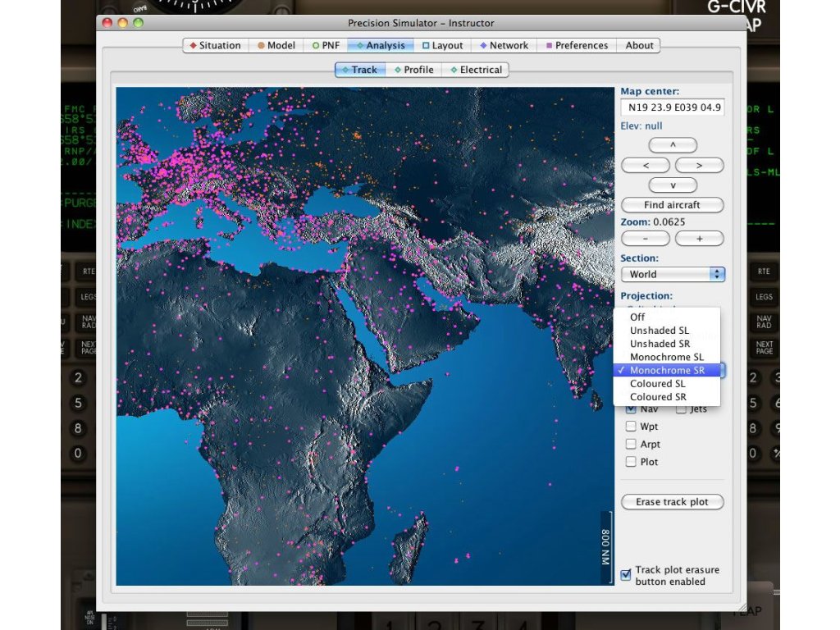
Task: Open the Situation tab
Action: pyautogui.click(x=216, y=46)
